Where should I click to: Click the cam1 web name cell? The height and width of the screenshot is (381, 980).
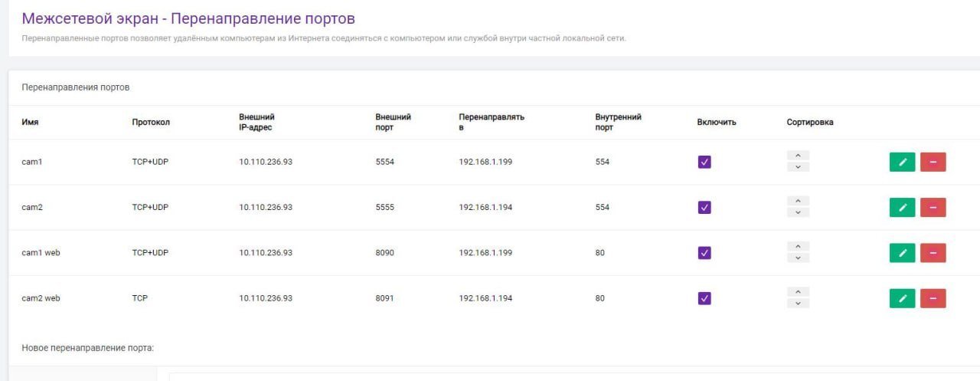41,253
